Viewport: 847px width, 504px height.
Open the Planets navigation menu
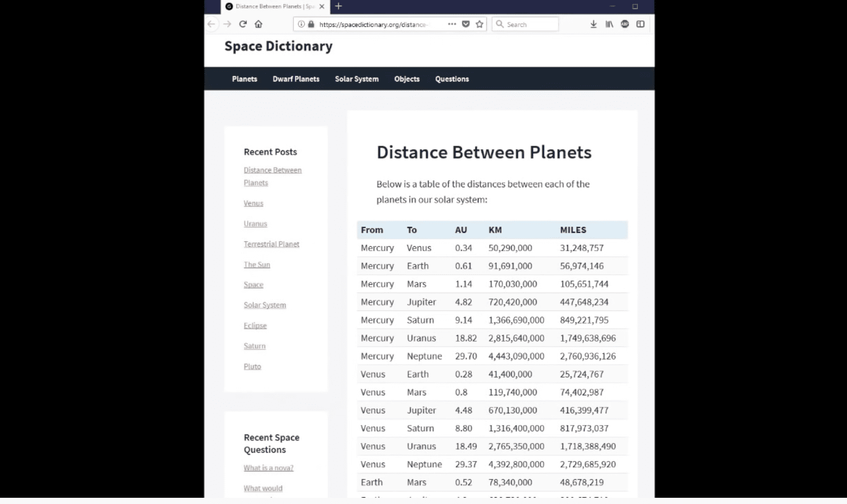244,79
